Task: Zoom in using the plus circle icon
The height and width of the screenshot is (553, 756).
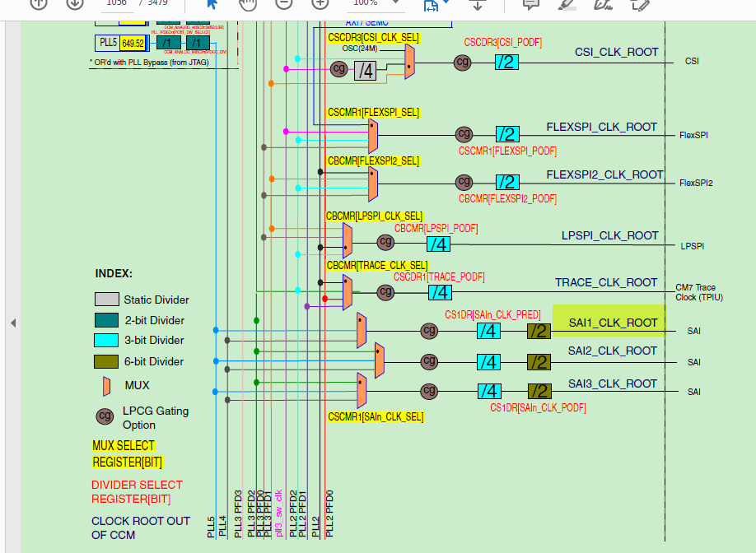Action: tap(320, 3)
